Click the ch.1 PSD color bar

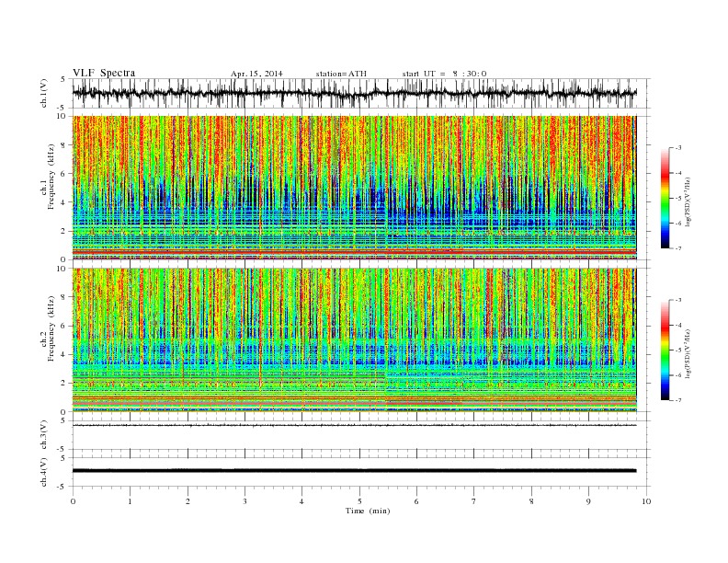[665, 198]
